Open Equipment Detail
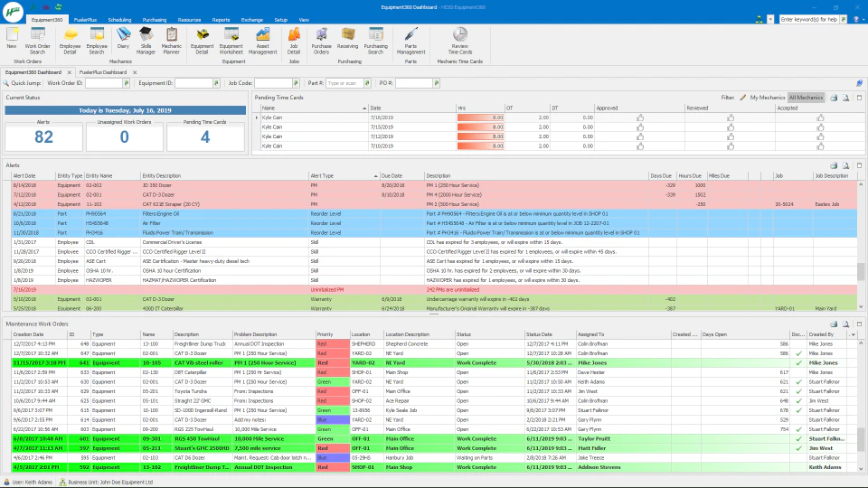 point(202,41)
